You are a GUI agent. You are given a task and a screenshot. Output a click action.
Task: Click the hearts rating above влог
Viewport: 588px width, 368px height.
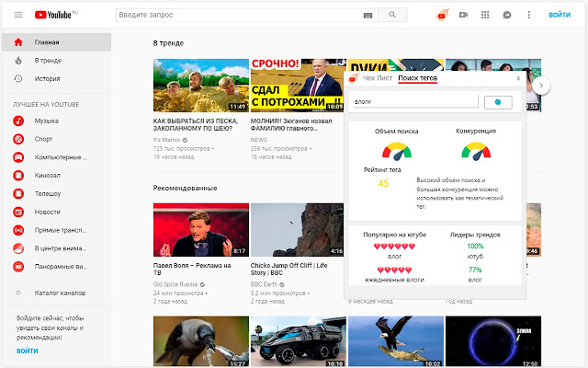coord(394,247)
